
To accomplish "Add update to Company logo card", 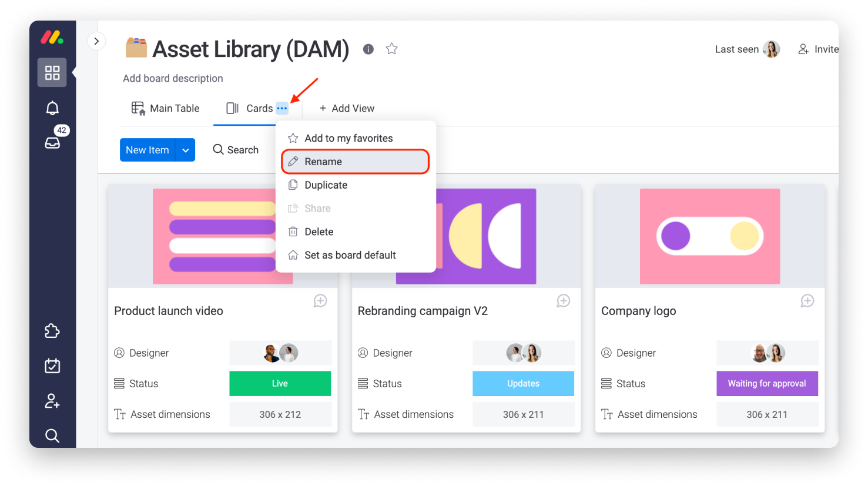I will click(807, 301).
